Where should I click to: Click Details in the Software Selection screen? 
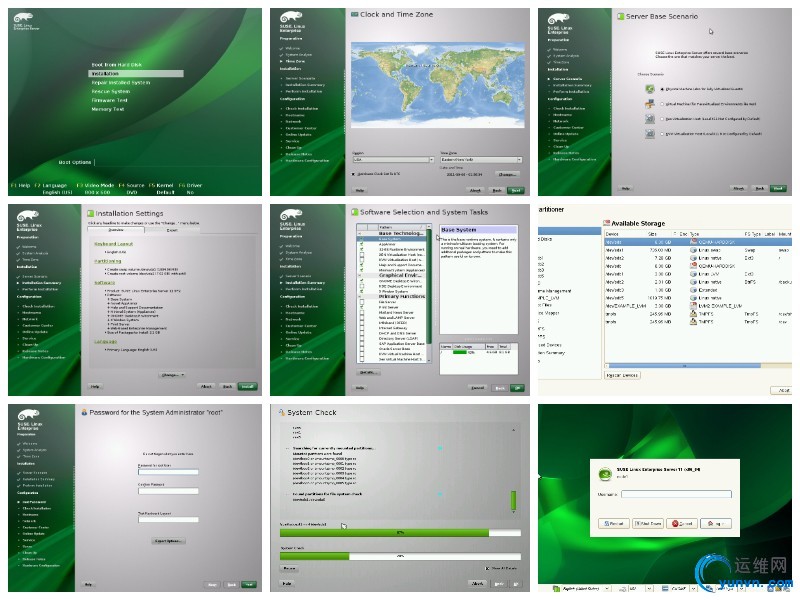point(367,372)
